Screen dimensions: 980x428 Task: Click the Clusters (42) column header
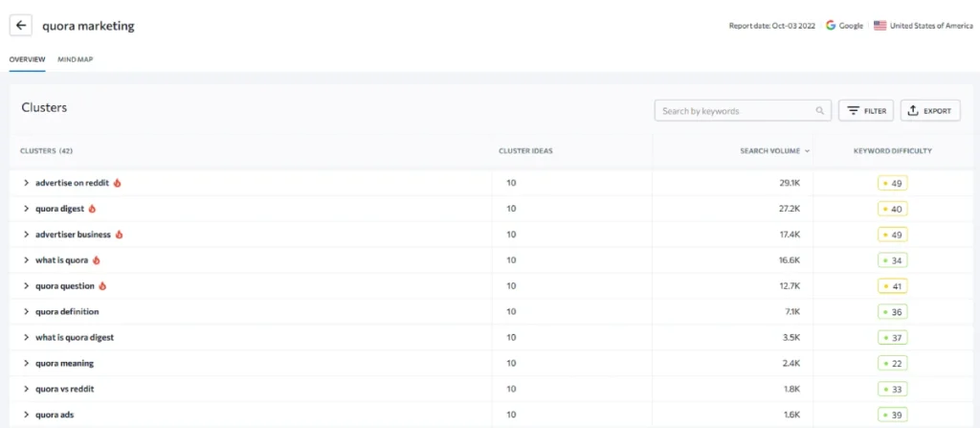coord(47,150)
